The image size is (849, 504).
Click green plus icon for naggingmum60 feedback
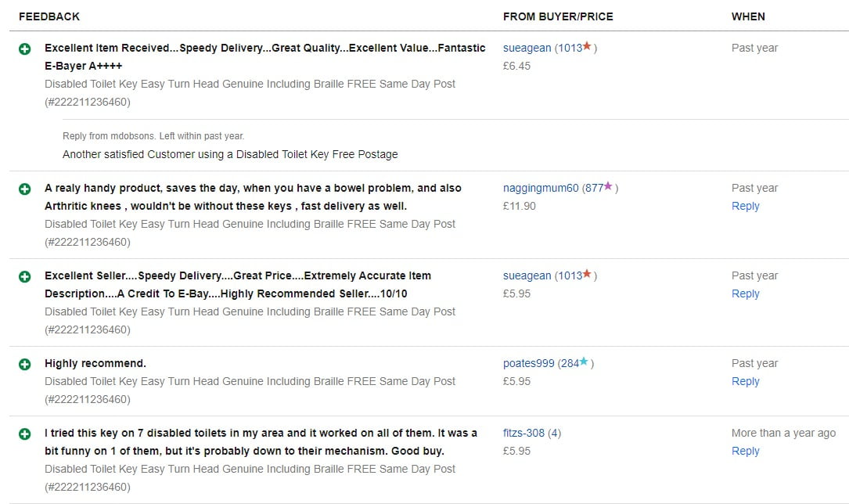pyautogui.click(x=25, y=189)
